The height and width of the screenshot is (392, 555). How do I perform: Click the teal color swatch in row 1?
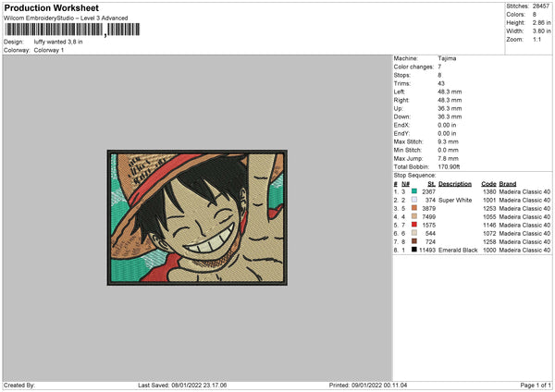pyautogui.click(x=414, y=191)
